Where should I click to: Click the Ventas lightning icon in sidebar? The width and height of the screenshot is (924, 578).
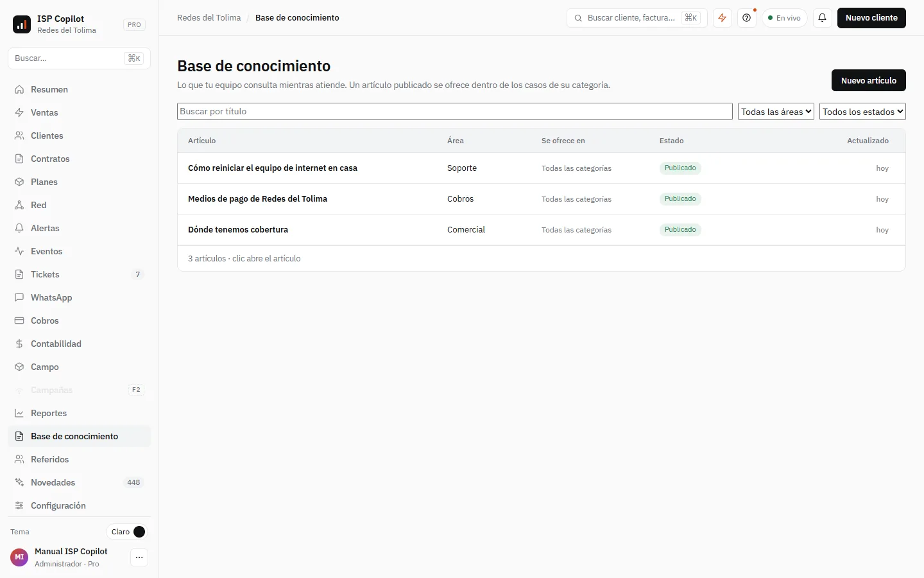tap(19, 112)
